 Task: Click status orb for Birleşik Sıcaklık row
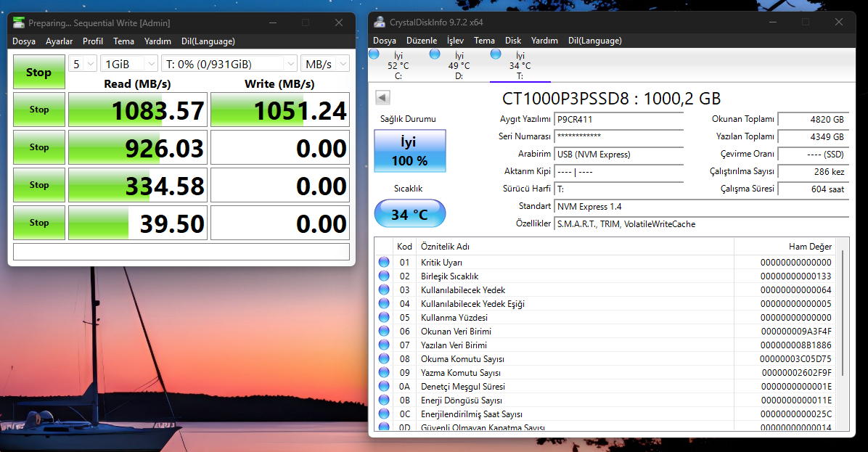click(384, 276)
